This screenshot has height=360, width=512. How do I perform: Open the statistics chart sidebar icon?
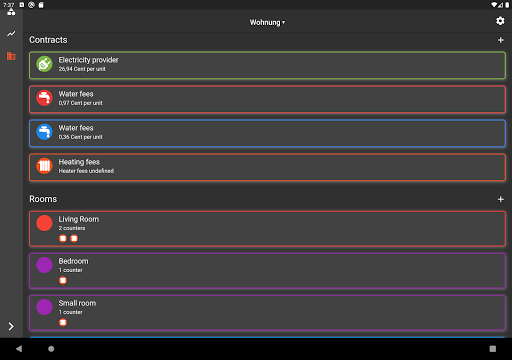[x=11, y=34]
